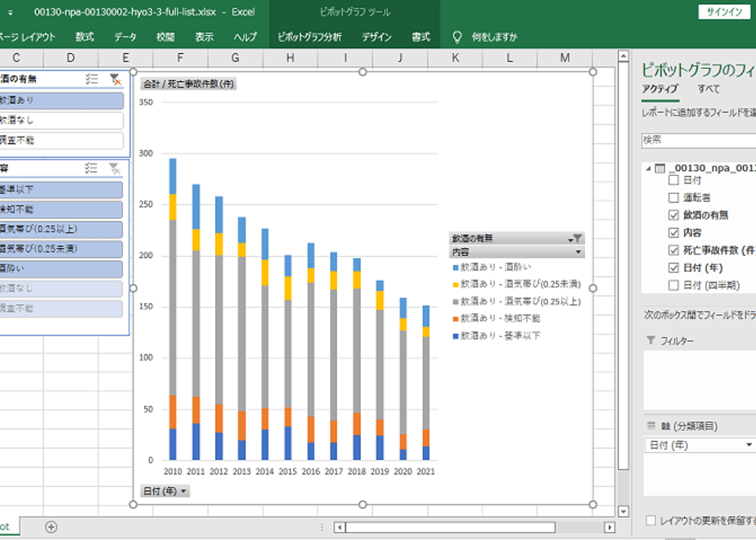Screen dimensions: 756x540
Task: Click the vertical scrollbar up arrow
Action: [623, 56]
